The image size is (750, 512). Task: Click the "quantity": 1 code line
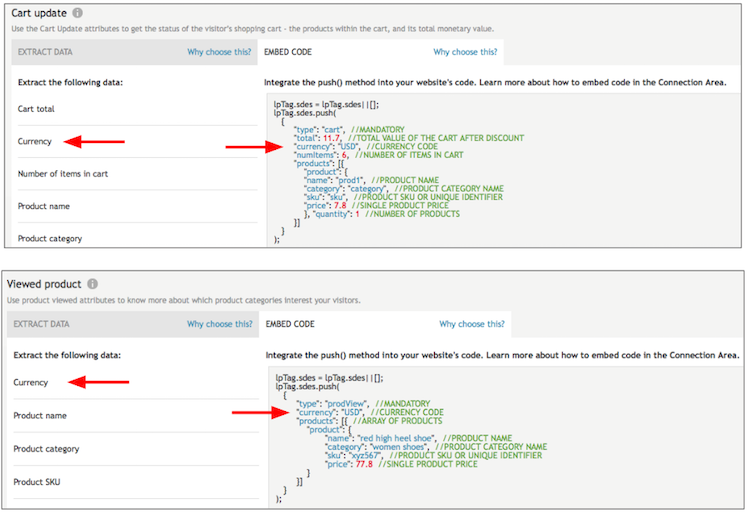[x=382, y=214]
